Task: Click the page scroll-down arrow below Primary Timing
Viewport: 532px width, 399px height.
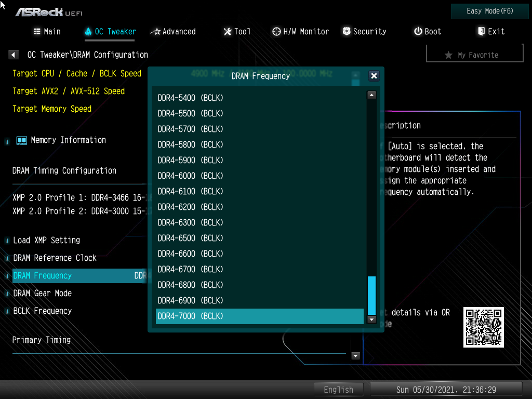Action: [x=356, y=356]
